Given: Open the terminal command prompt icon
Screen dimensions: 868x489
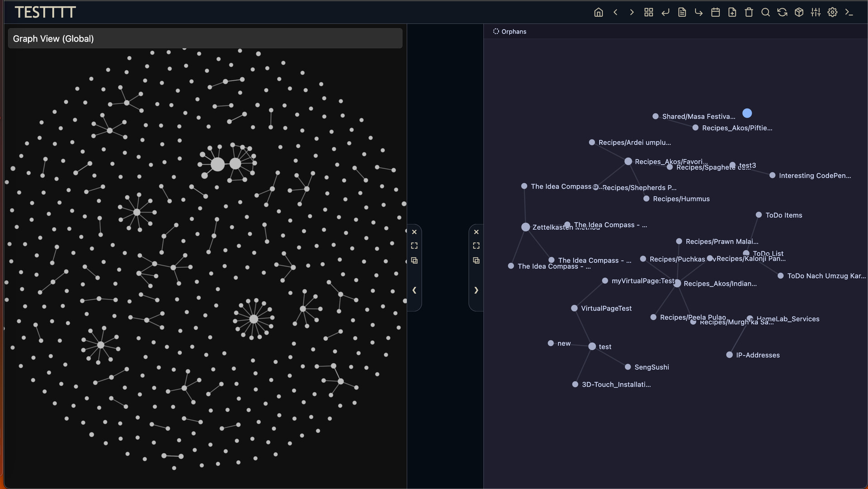Looking at the screenshot, I should coord(849,12).
